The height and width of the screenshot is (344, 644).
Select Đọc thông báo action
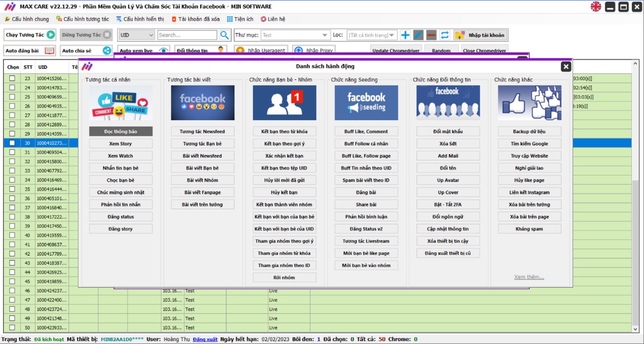[121, 131]
